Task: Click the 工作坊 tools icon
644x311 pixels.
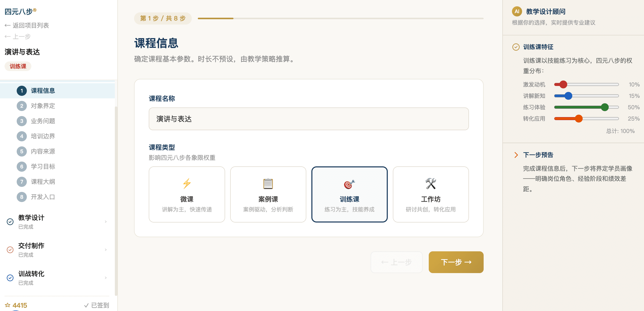Action: (431, 184)
